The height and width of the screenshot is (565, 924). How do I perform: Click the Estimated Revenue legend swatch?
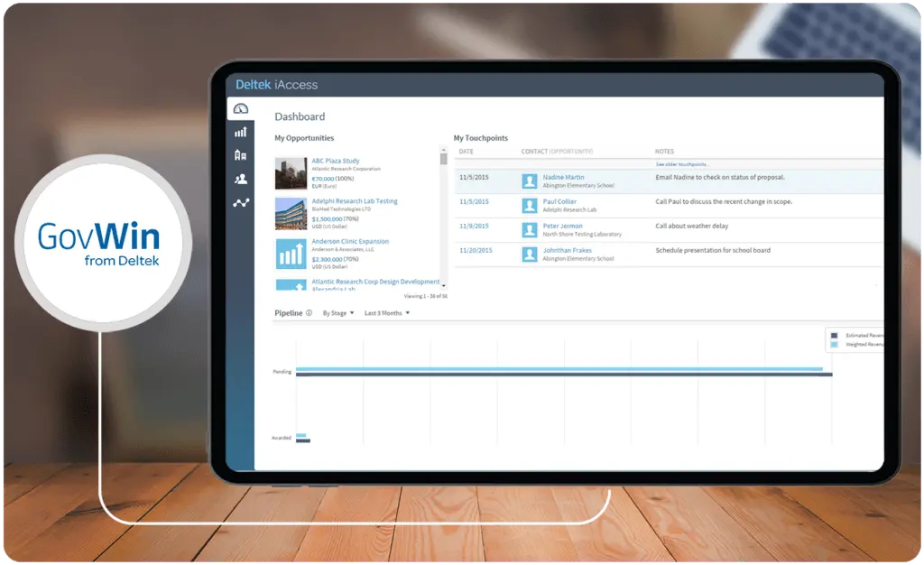834,336
